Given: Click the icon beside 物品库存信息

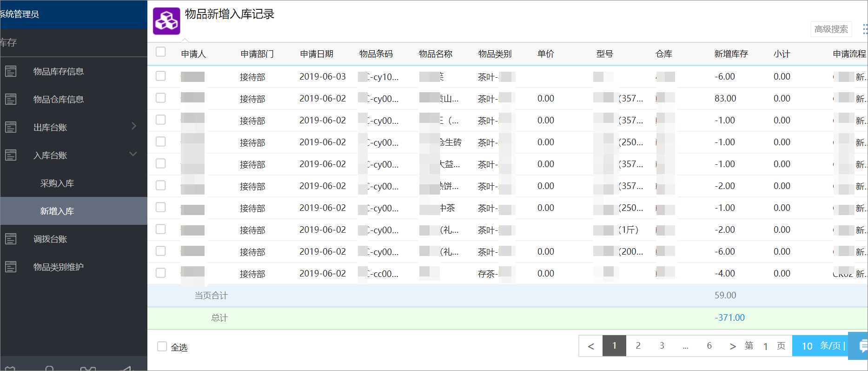Looking at the screenshot, I should [11, 71].
